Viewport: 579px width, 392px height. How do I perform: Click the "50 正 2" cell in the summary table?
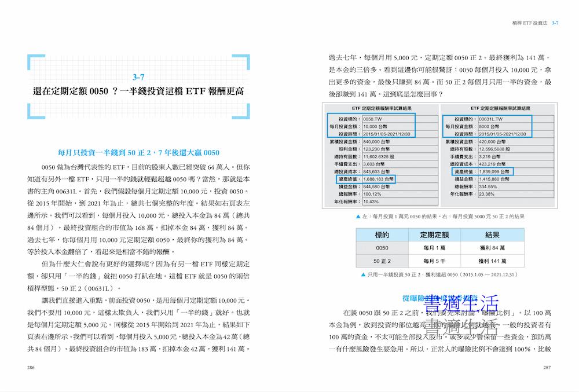[382, 261]
